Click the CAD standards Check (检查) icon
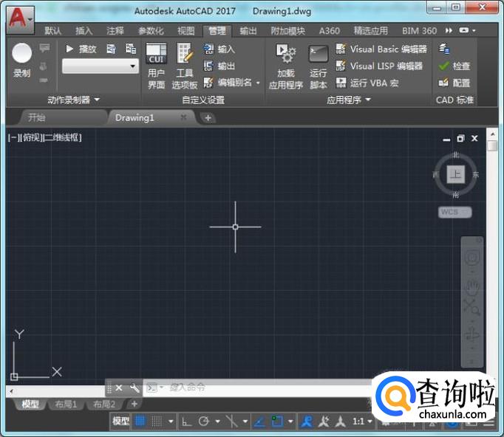 (444, 66)
